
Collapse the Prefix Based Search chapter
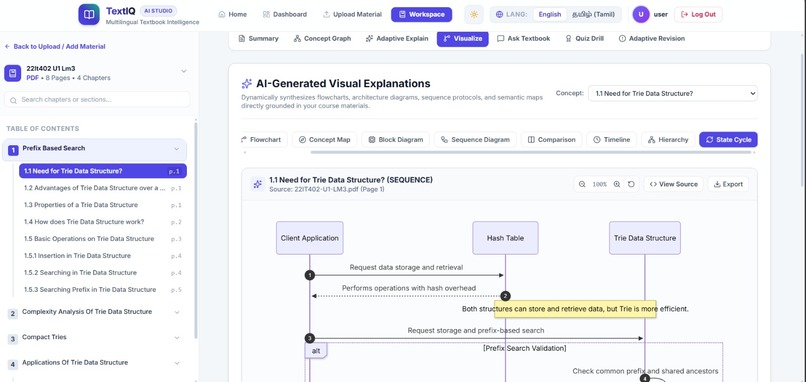[x=176, y=149]
